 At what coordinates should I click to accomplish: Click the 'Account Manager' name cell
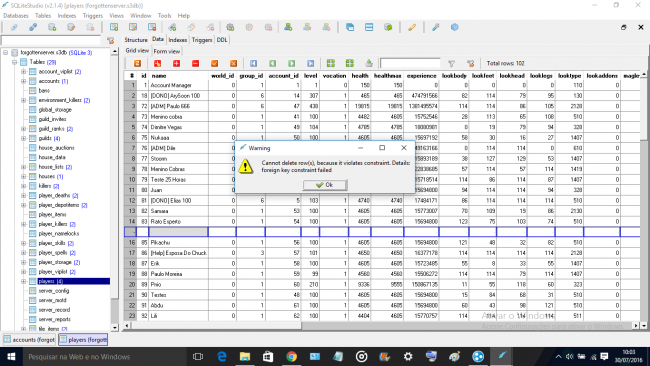(178, 85)
